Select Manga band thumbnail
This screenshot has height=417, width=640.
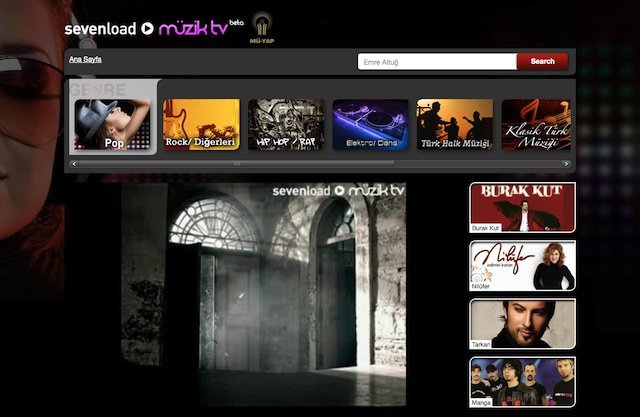pyautogui.click(x=522, y=381)
